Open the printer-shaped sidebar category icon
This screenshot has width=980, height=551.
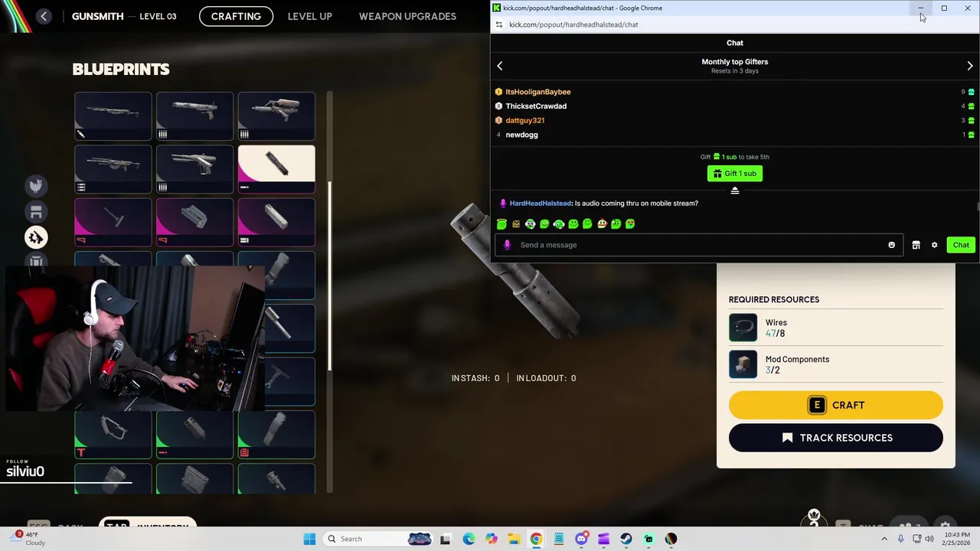click(x=36, y=212)
